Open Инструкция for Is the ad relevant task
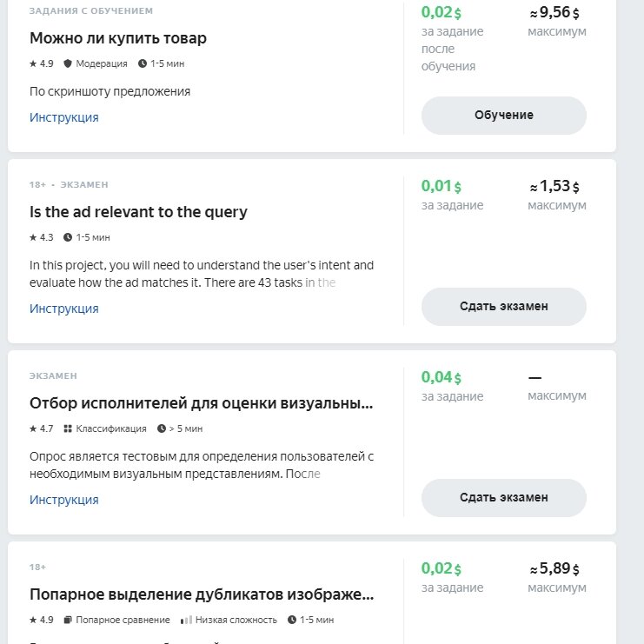 64,309
